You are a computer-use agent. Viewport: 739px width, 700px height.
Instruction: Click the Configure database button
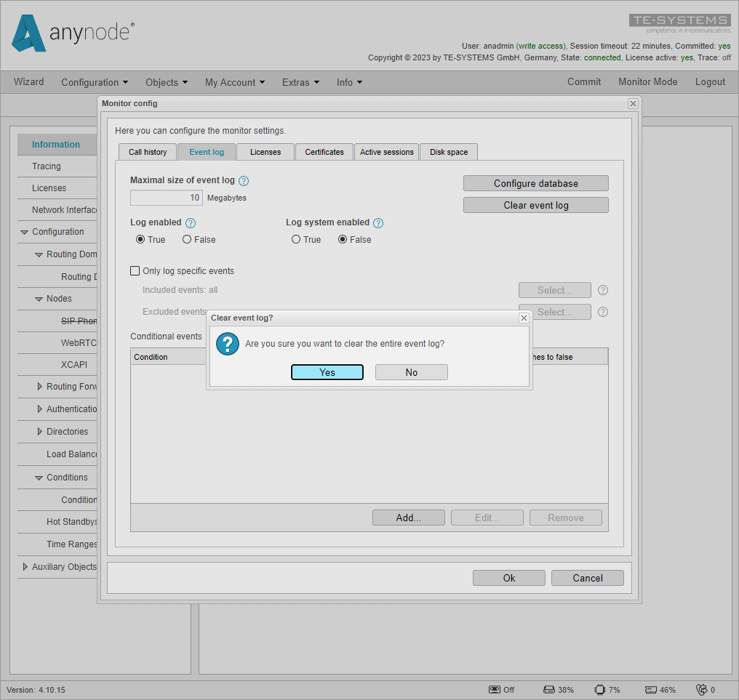[535, 183]
